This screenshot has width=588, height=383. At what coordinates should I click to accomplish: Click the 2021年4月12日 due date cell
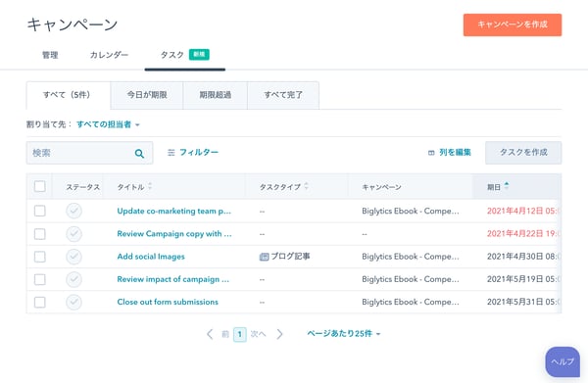522,211
